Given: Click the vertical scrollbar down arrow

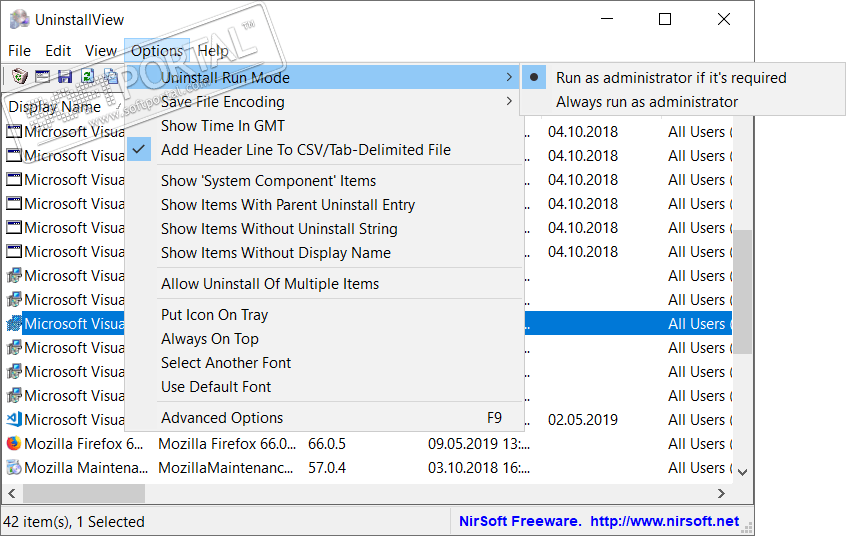Looking at the screenshot, I should 743,470.
